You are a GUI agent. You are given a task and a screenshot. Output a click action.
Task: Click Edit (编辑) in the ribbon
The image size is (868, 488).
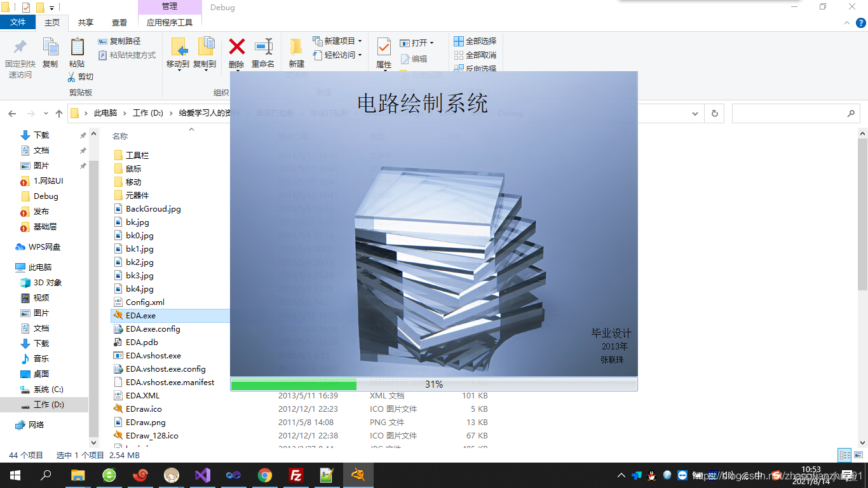(414, 58)
